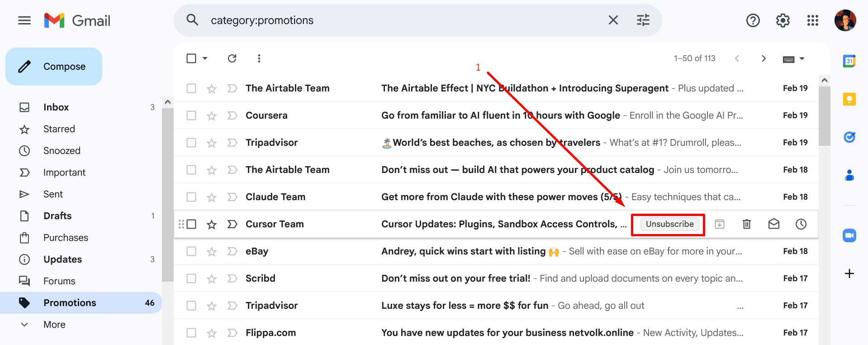This screenshot has height=345, width=868.
Task: Open the input tools keyboard dropdown
Action: 793,58
